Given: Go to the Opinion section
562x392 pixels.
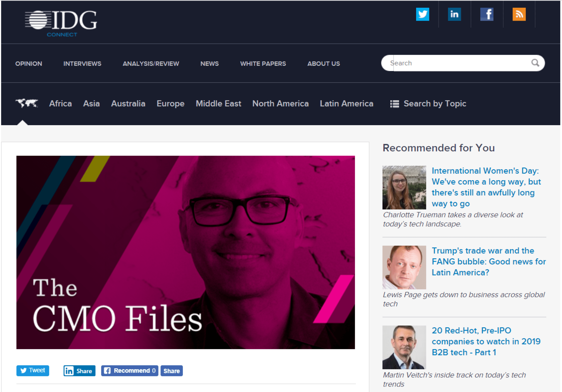Looking at the screenshot, I should pyautogui.click(x=29, y=64).
